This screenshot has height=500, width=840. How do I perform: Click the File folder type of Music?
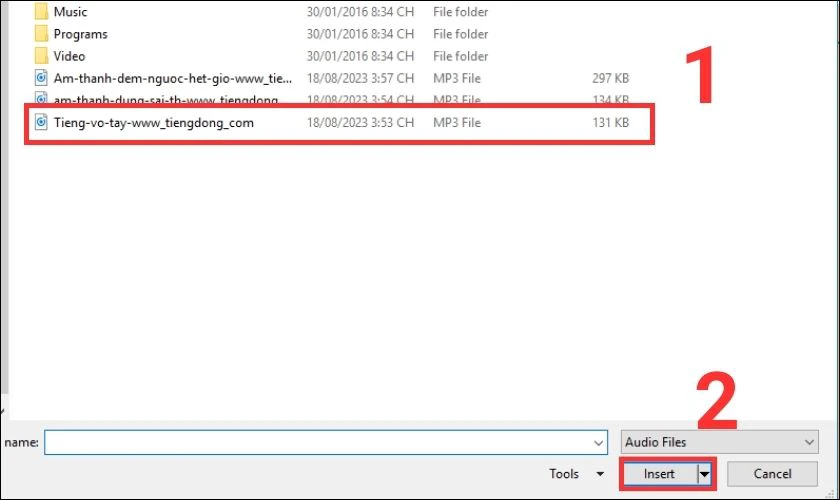click(460, 12)
